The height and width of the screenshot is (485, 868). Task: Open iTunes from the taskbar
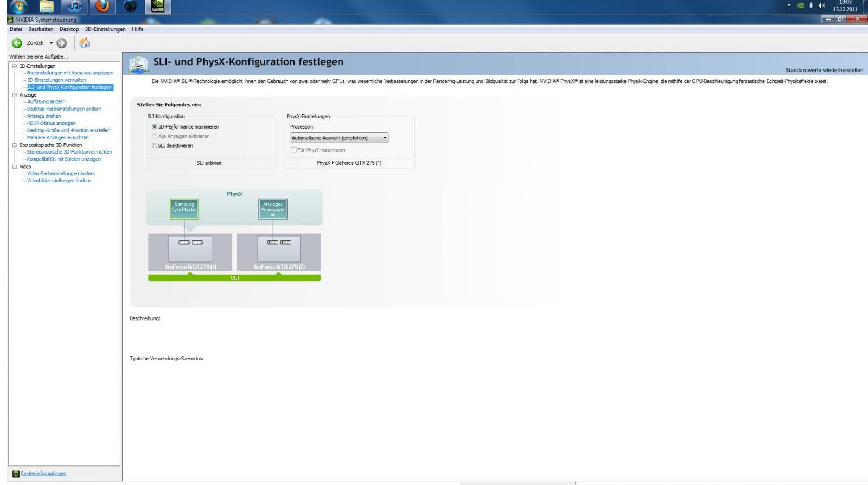[74, 7]
